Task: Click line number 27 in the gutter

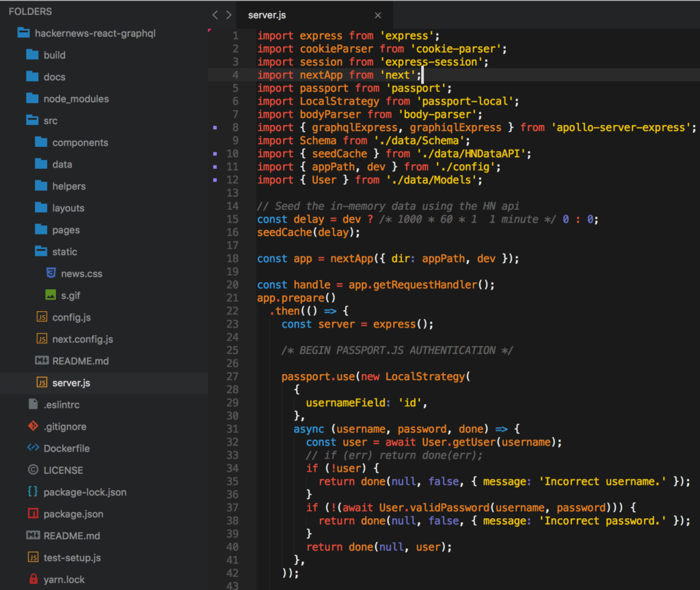Action: [x=232, y=377]
